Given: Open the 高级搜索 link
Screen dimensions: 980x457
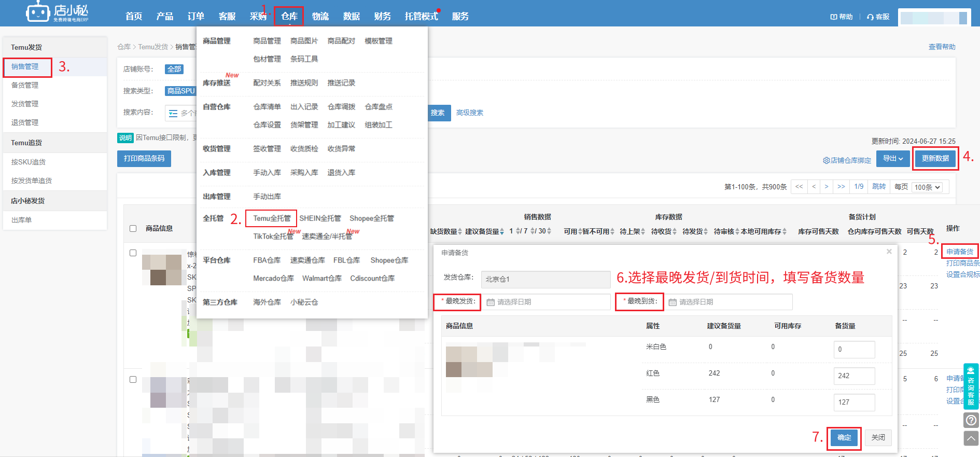Looking at the screenshot, I should [470, 113].
